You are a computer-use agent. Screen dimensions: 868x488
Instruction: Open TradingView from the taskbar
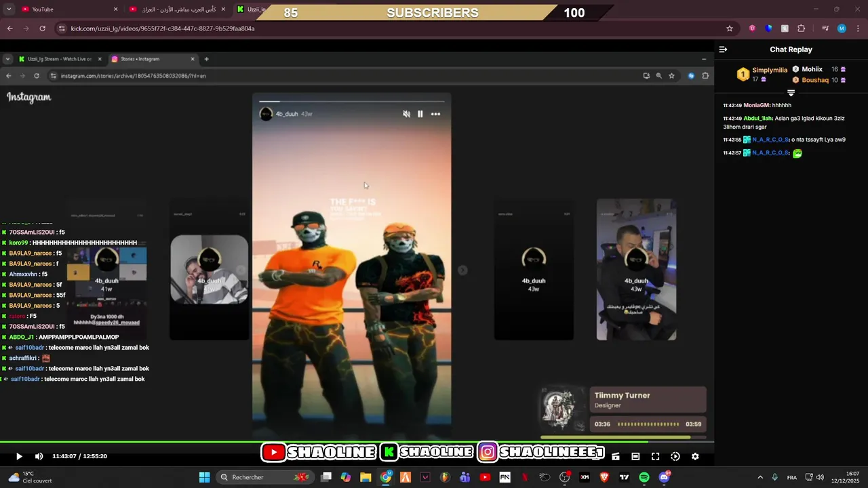click(624, 477)
